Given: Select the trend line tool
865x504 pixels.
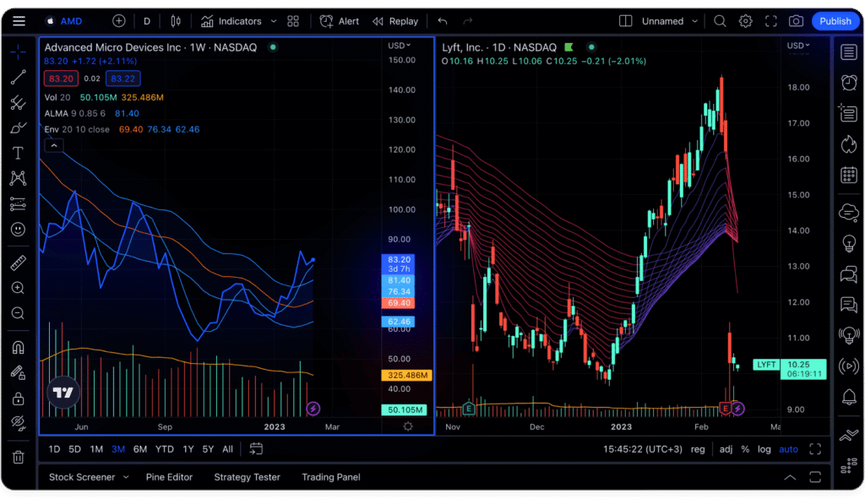Looking at the screenshot, I should tap(18, 77).
